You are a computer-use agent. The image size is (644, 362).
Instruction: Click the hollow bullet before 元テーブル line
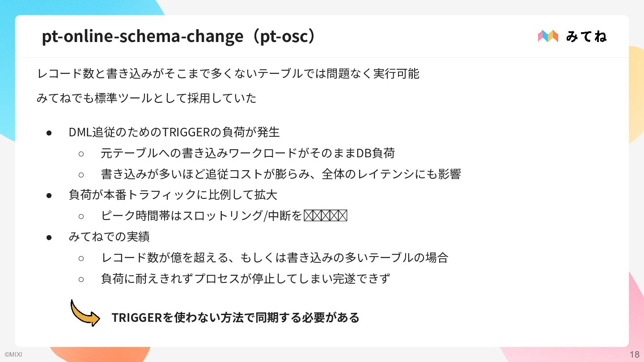coord(81,154)
